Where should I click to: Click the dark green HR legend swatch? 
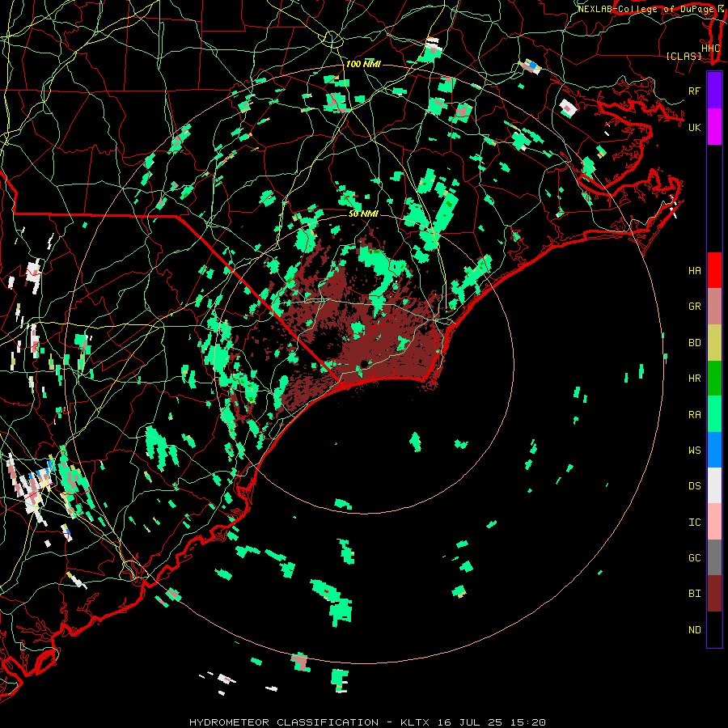click(x=714, y=379)
